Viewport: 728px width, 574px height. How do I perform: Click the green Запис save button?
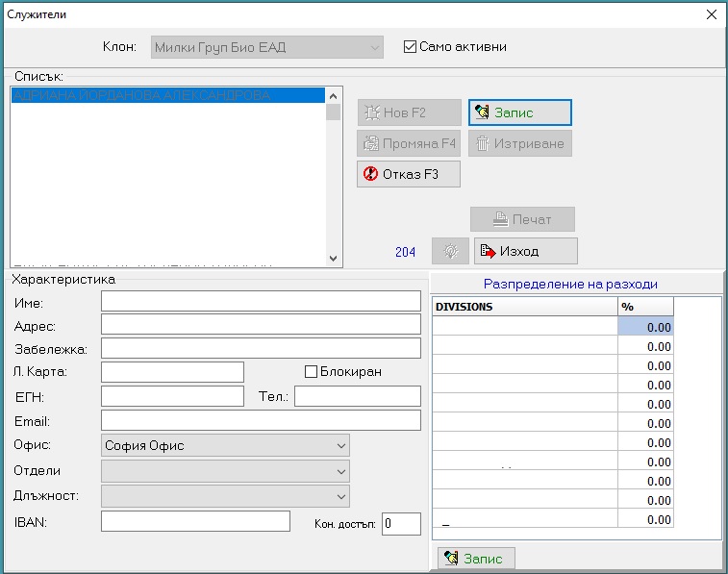(x=520, y=112)
